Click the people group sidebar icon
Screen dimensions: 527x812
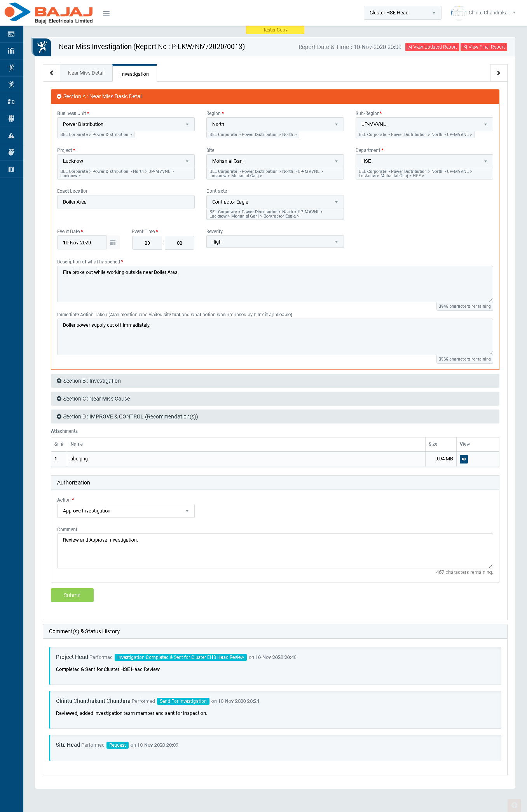11,118
